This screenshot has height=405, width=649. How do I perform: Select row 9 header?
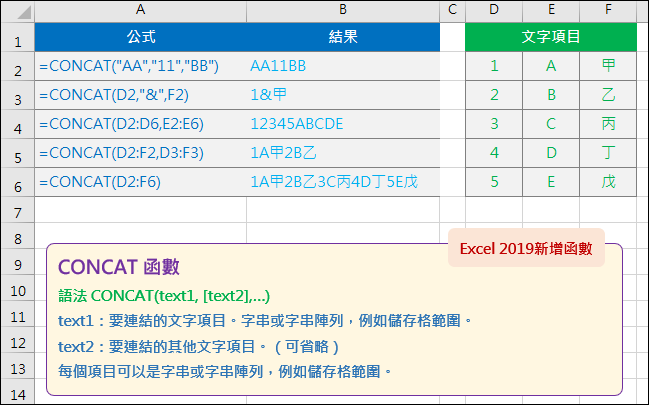[18, 262]
